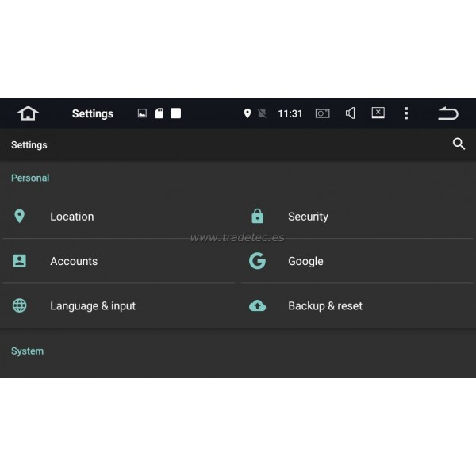Open the Accounts entry
The height and width of the screenshot is (476, 476).
pos(73,261)
